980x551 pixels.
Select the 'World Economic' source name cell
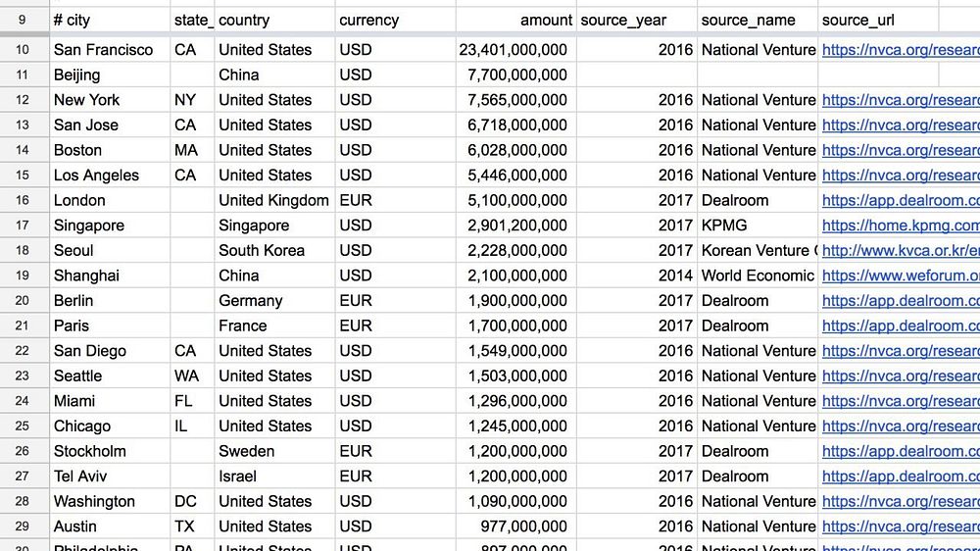[758, 275]
